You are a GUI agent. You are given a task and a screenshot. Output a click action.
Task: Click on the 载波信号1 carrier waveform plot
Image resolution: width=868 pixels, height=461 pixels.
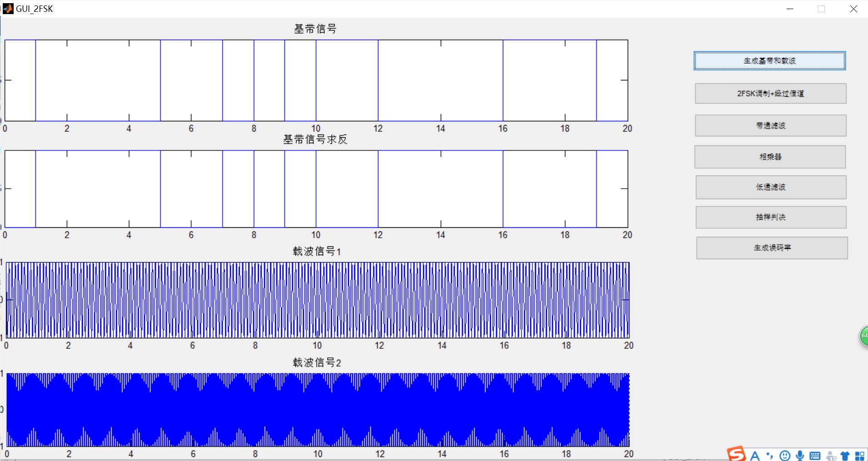[318, 300]
